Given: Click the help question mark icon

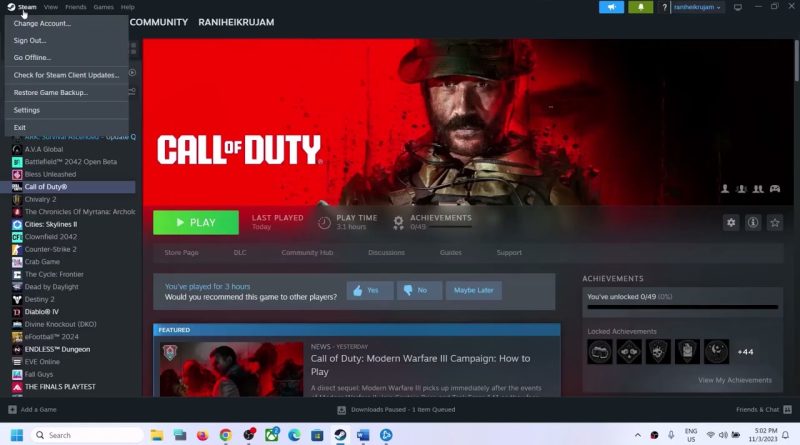Looking at the screenshot, I should click(x=664, y=7).
